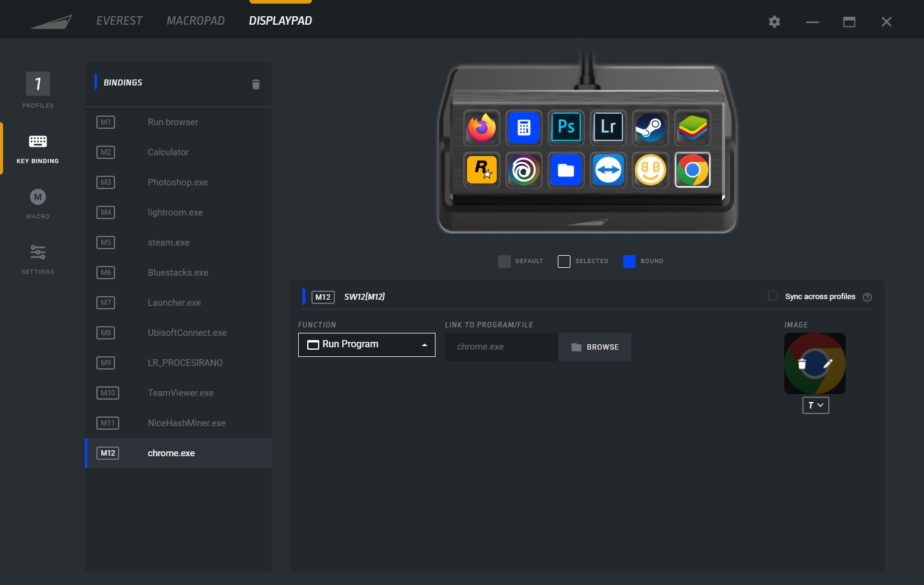Select the TeamViewer key icon
This screenshot has width=924, height=585.
pyautogui.click(x=608, y=170)
